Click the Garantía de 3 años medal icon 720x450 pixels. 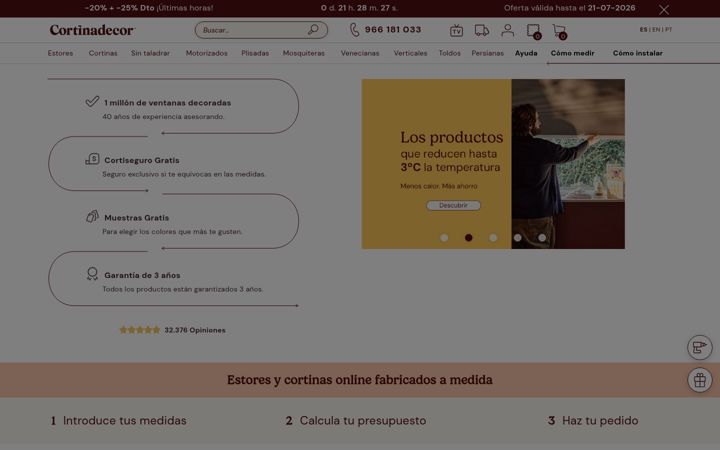92,274
